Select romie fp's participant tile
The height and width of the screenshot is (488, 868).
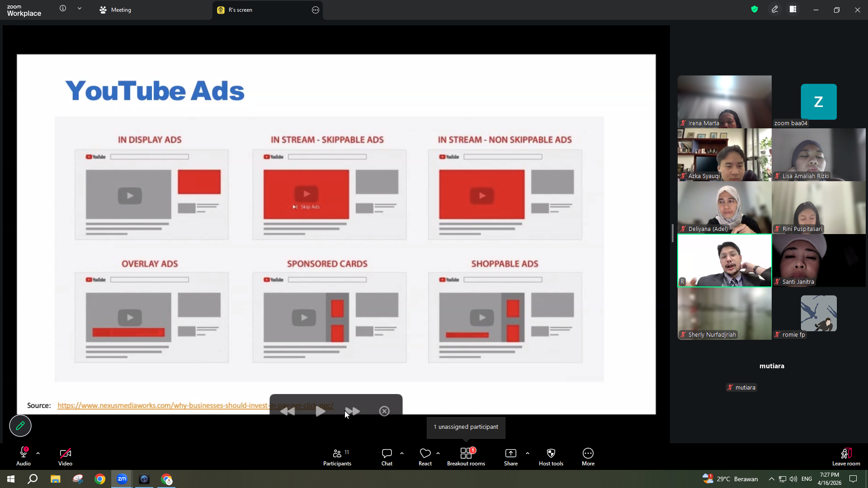coord(819,313)
